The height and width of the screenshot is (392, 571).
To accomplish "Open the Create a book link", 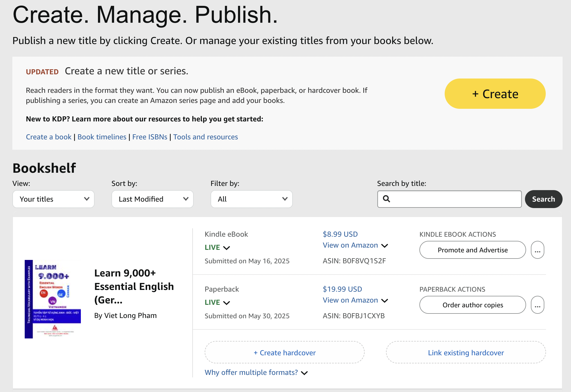I will click(x=49, y=137).
